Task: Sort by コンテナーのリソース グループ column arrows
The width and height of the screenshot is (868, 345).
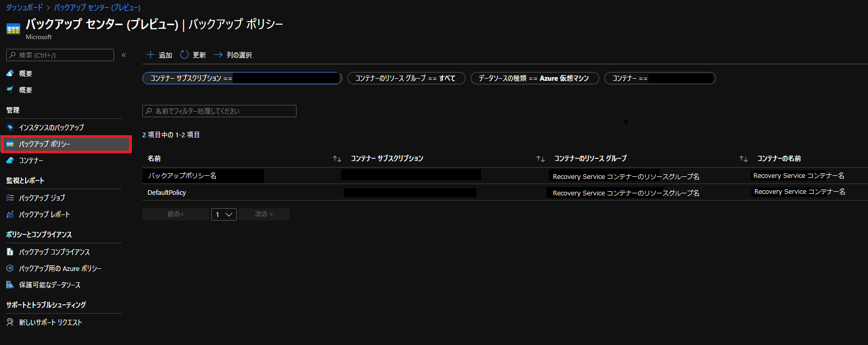Action: pyautogui.click(x=744, y=159)
